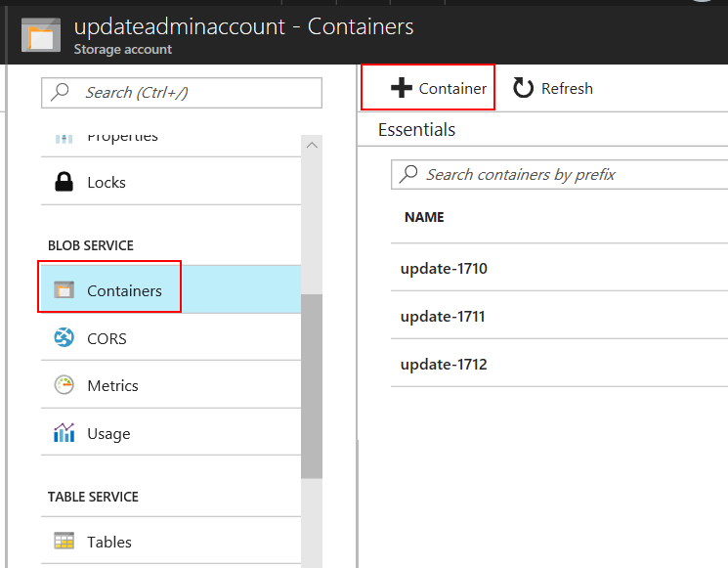The height and width of the screenshot is (568, 728).
Task: Open the CORS settings item
Action: (x=171, y=337)
